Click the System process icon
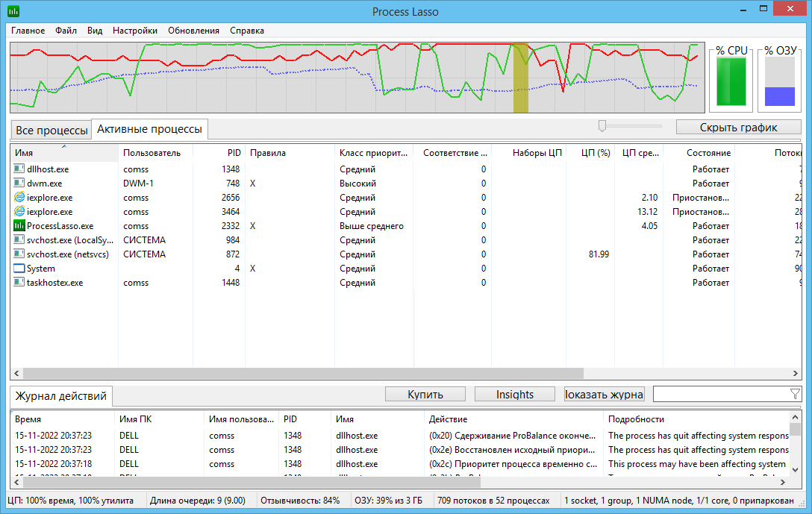 19,268
